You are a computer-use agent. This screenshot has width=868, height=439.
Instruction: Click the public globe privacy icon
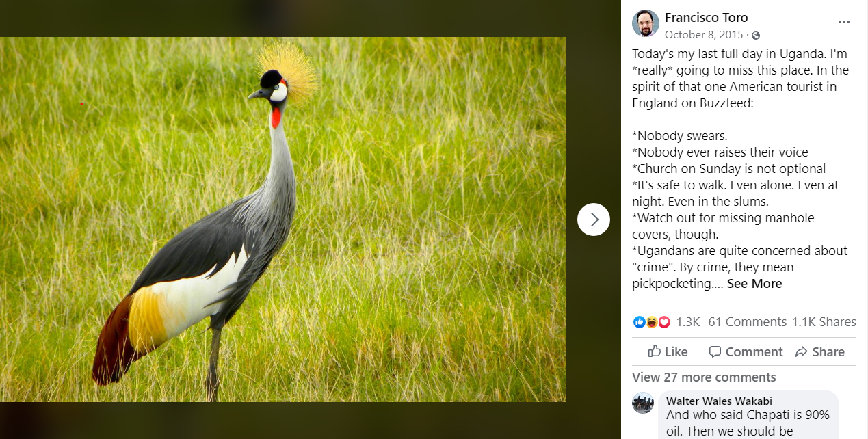point(756,35)
